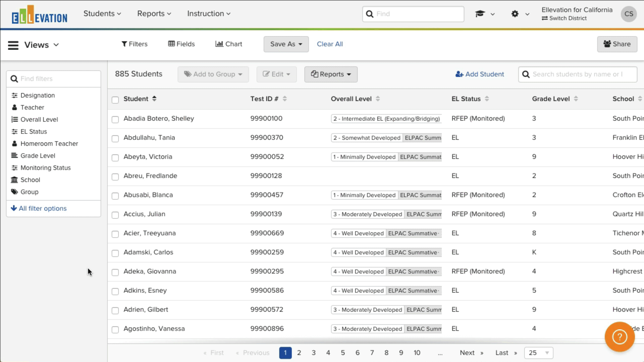Check the box for Acier, Treeyuana

115,234
